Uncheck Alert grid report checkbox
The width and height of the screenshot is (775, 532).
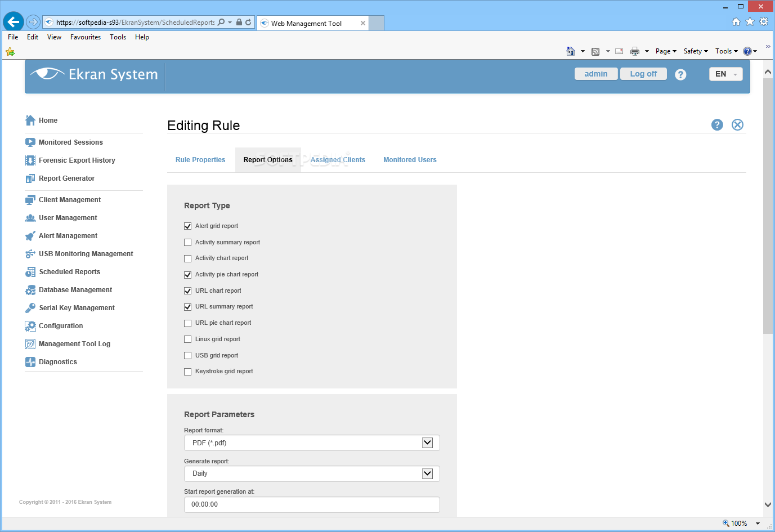[x=188, y=226]
